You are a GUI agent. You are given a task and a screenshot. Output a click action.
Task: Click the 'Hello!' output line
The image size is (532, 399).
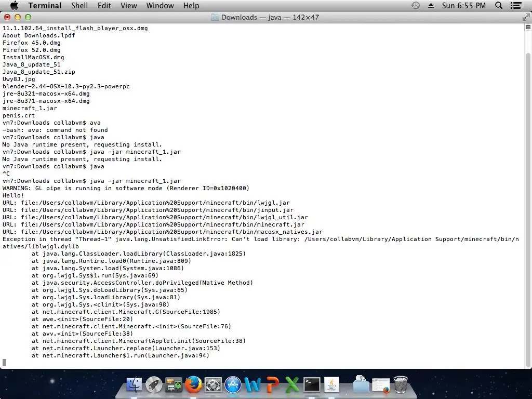(13, 195)
